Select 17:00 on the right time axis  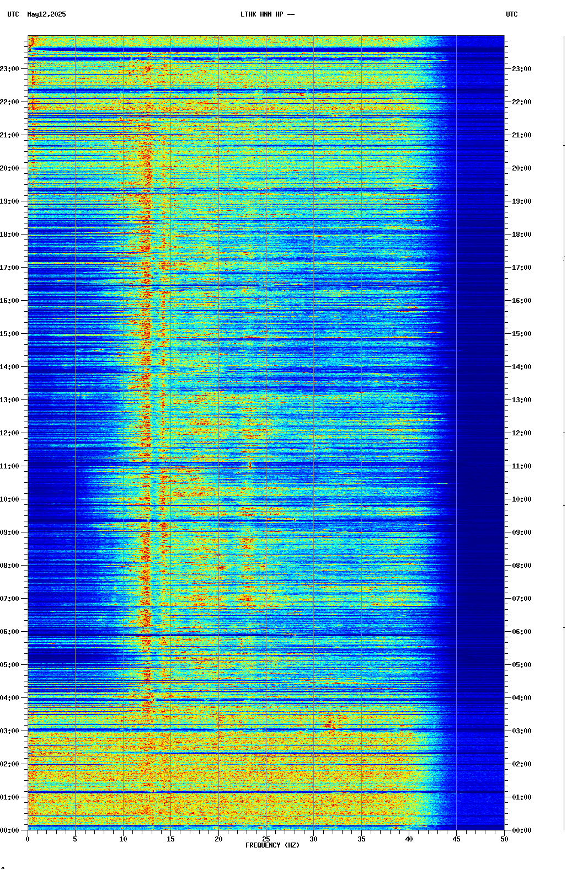(x=522, y=268)
